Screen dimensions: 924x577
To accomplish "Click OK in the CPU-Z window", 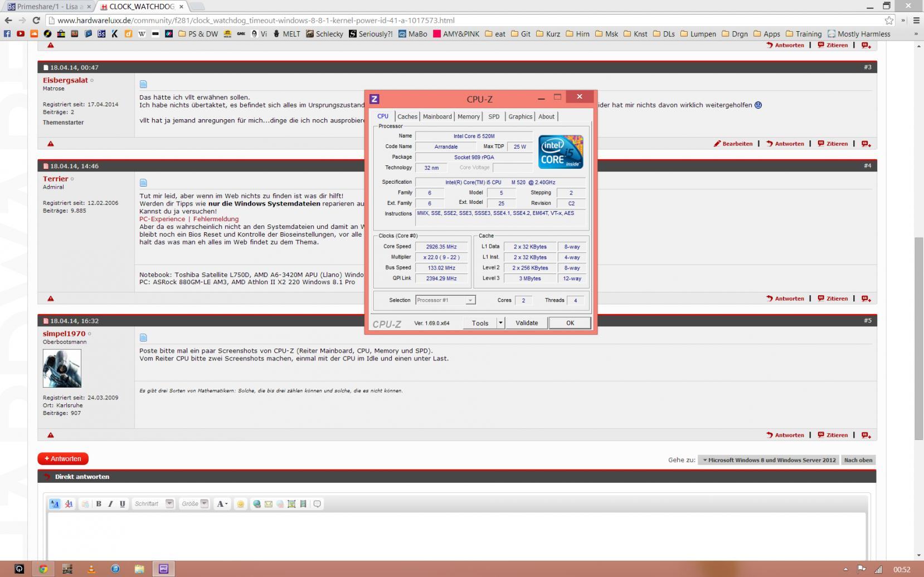I will pos(570,322).
